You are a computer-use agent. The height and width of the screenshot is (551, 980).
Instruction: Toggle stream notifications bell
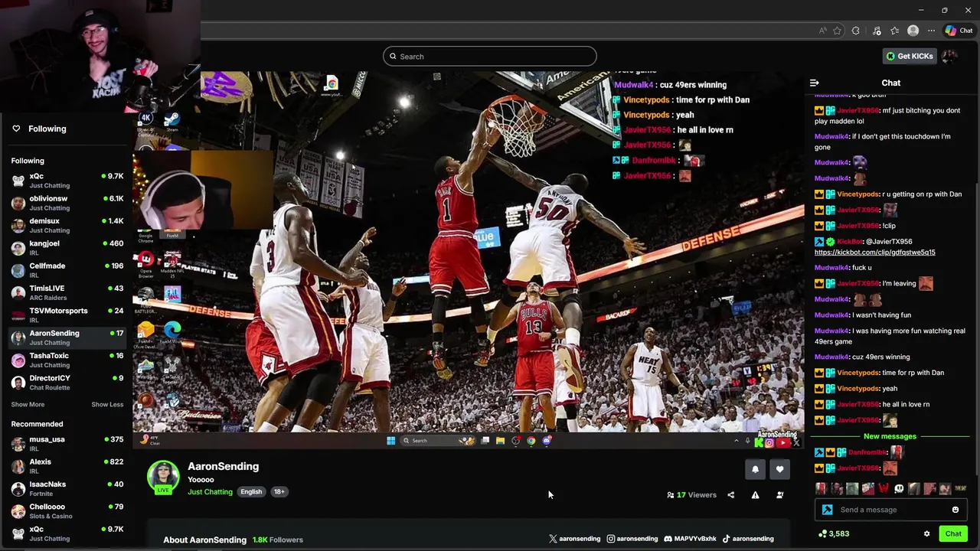tap(755, 470)
